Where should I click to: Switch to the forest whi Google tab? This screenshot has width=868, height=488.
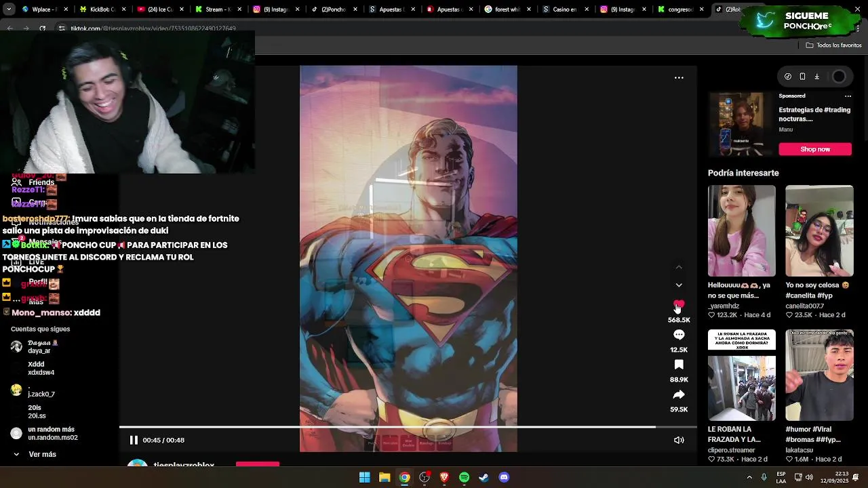click(506, 9)
